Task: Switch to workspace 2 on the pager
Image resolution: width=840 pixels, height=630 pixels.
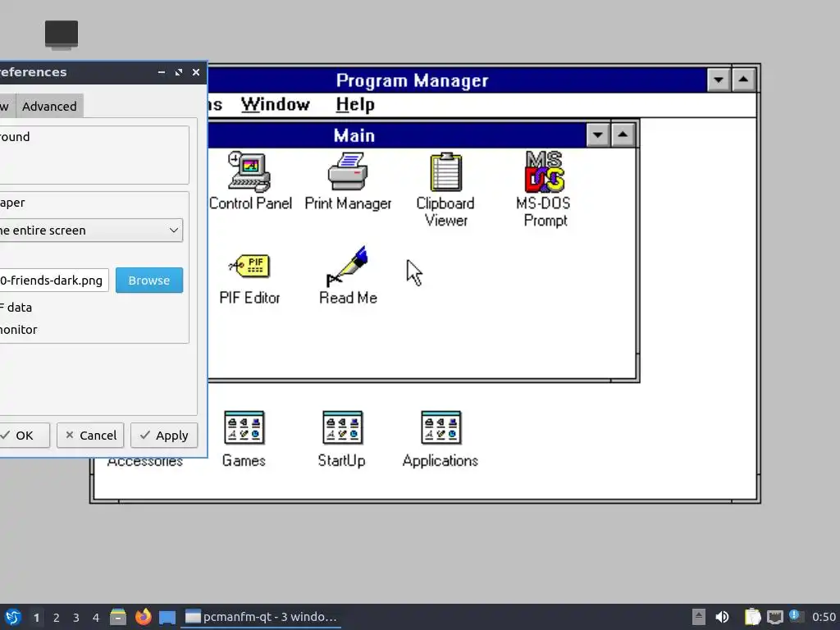Action: pos(57,618)
